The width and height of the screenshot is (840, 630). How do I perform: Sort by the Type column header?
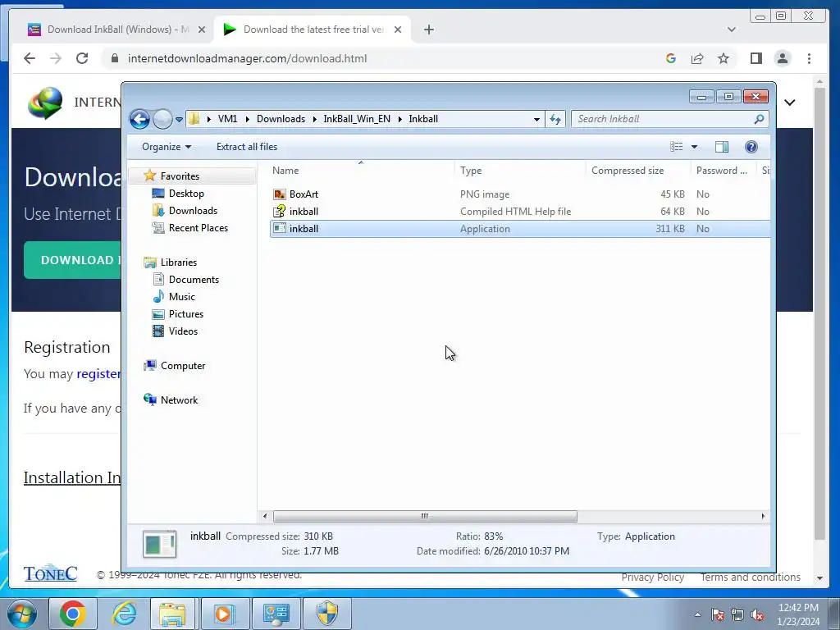coord(519,171)
